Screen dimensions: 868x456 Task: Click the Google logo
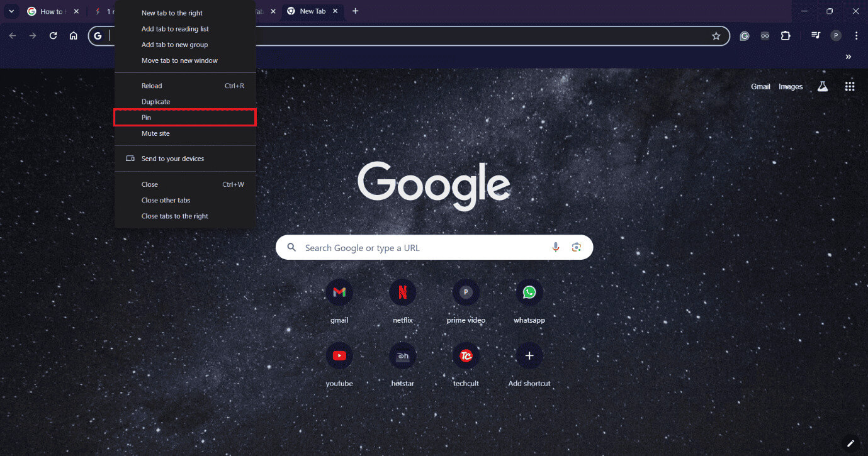[434, 186]
